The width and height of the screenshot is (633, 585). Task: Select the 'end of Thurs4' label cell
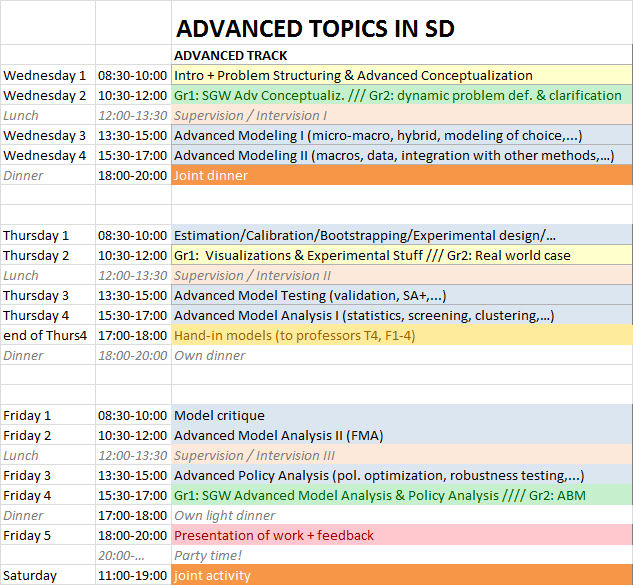[x=48, y=335]
